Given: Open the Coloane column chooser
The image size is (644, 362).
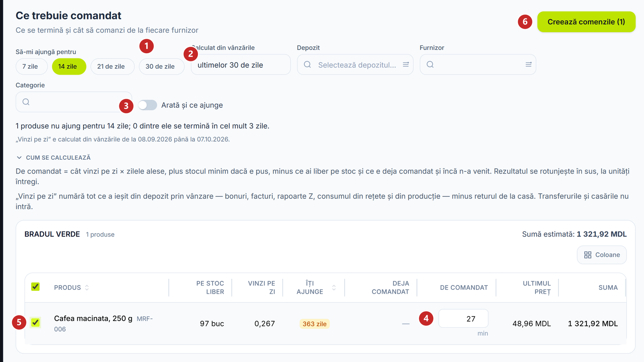Looking at the screenshot, I should 601,255.
